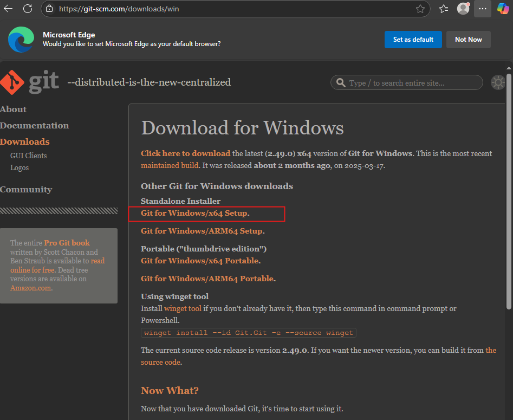Viewport: 513px width, 420px height.
Task: Click the 'Click here to download' link
Action: [x=185, y=153]
